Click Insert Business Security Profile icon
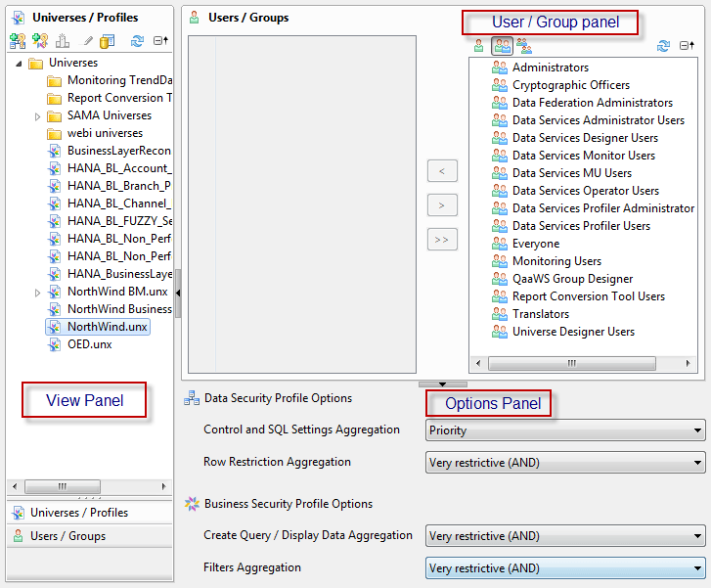Screen dimensions: 711x588 [40, 41]
